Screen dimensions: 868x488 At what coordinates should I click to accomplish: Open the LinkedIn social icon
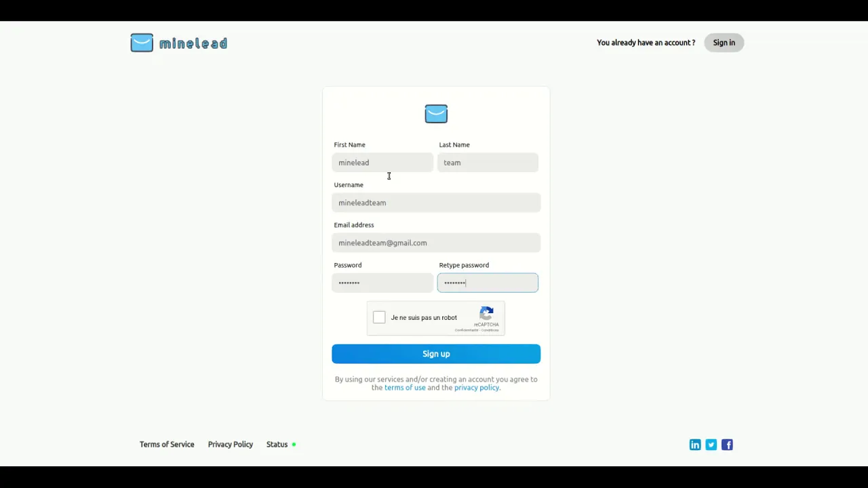[695, 445]
